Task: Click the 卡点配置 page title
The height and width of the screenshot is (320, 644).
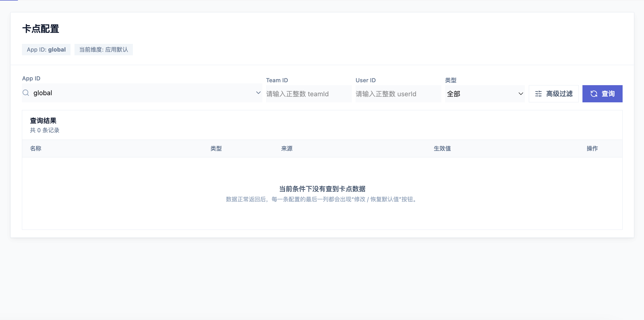Action: [x=41, y=29]
